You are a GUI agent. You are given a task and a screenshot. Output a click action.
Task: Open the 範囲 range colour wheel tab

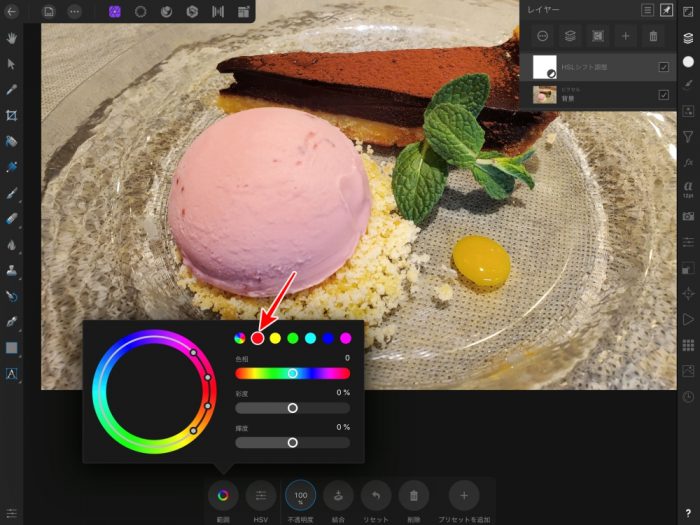pos(223,495)
